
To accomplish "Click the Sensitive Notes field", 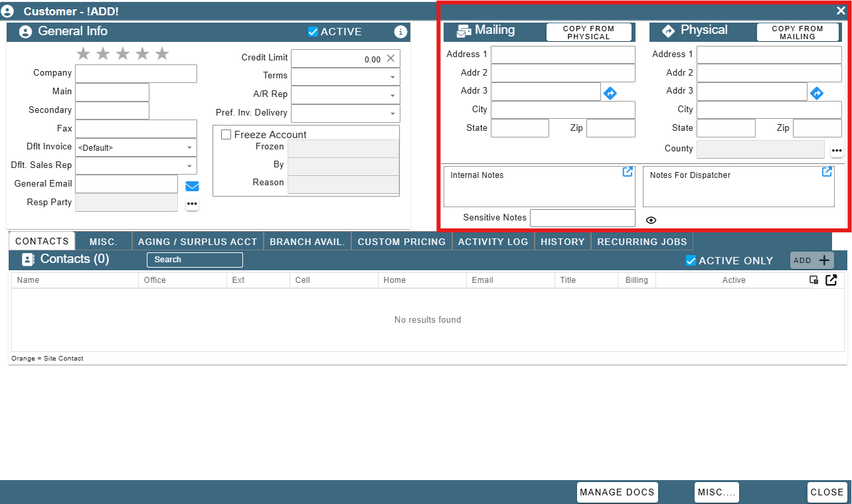I will (x=582, y=218).
